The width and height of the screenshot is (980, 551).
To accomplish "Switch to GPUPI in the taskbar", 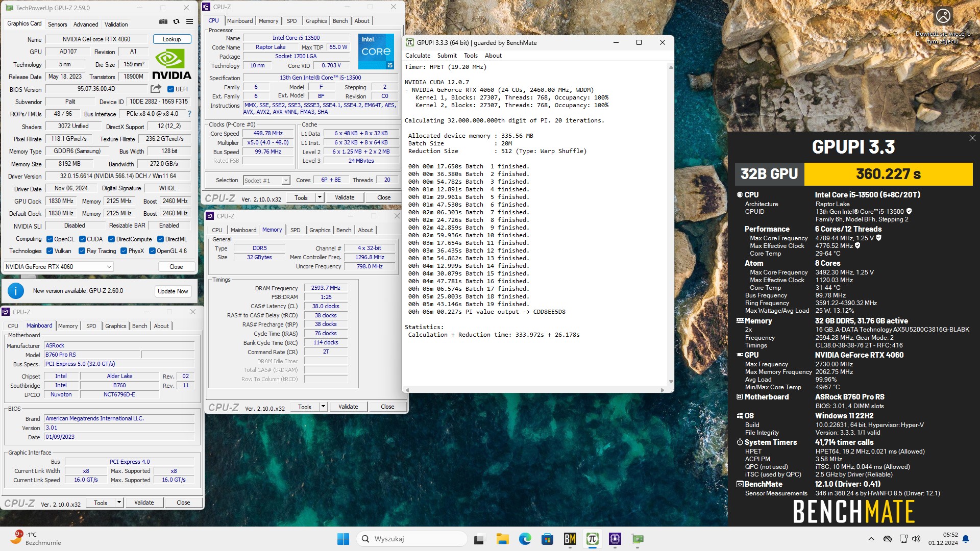I will coord(592,539).
